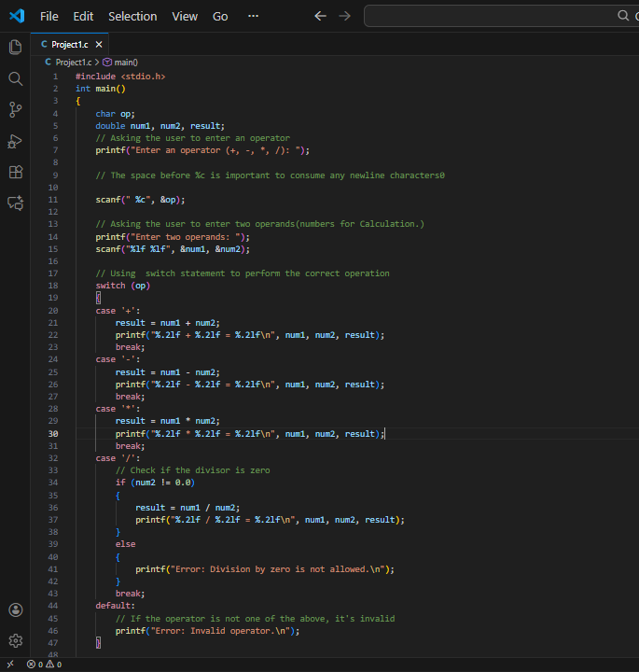Open the Search view in activity bar
The image size is (639, 672).
click(x=16, y=78)
